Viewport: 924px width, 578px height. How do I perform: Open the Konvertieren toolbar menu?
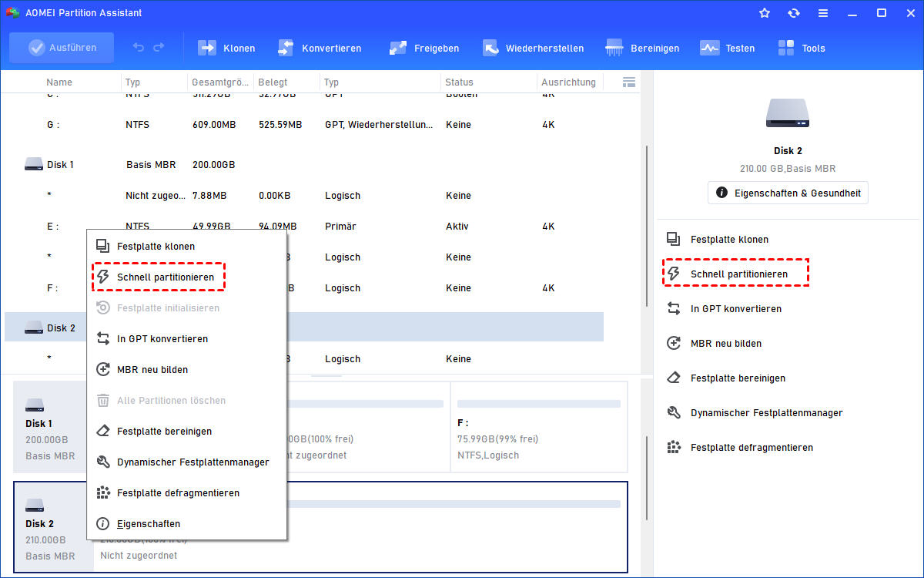click(x=319, y=48)
